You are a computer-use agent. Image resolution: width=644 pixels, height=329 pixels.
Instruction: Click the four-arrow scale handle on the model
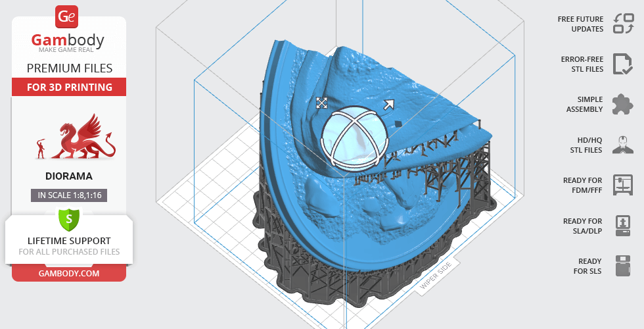pyautogui.click(x=321, y=103)
